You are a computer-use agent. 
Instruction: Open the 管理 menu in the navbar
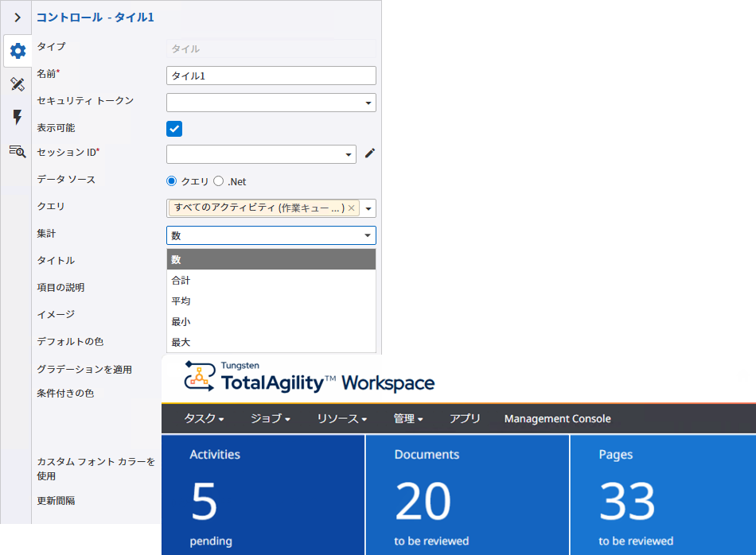pos(407,418)
